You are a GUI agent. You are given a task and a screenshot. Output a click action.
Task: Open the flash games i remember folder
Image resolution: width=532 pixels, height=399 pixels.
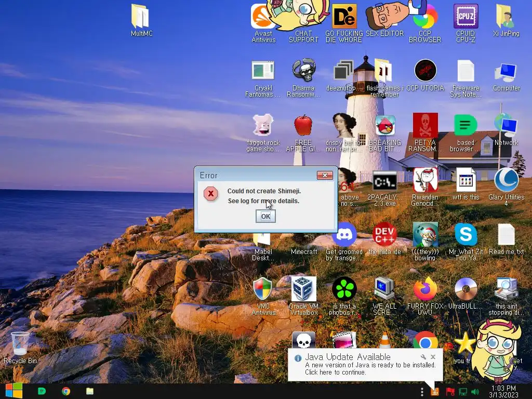(384, 78)
